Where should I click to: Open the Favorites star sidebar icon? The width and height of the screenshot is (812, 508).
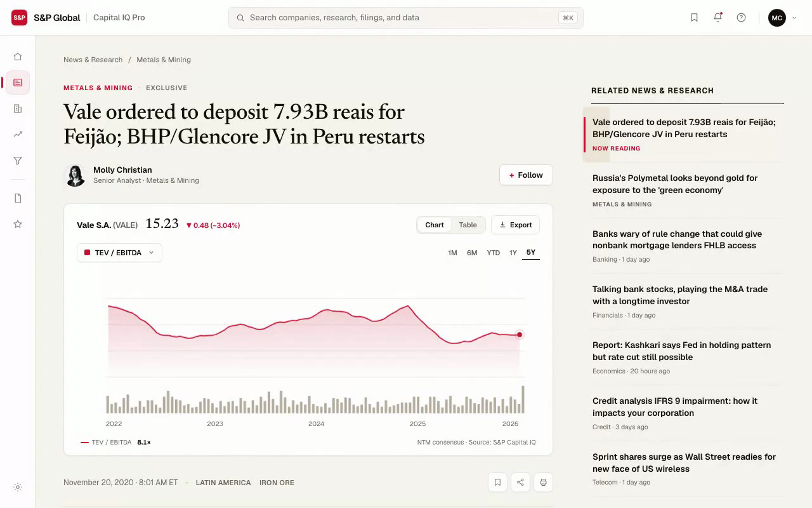(x=18, y=224)
